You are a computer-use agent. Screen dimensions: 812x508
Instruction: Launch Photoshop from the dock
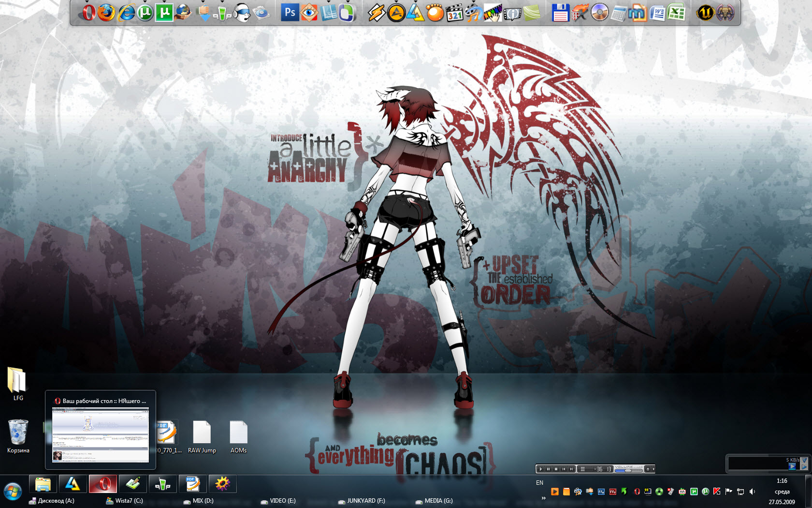point(290,13)
